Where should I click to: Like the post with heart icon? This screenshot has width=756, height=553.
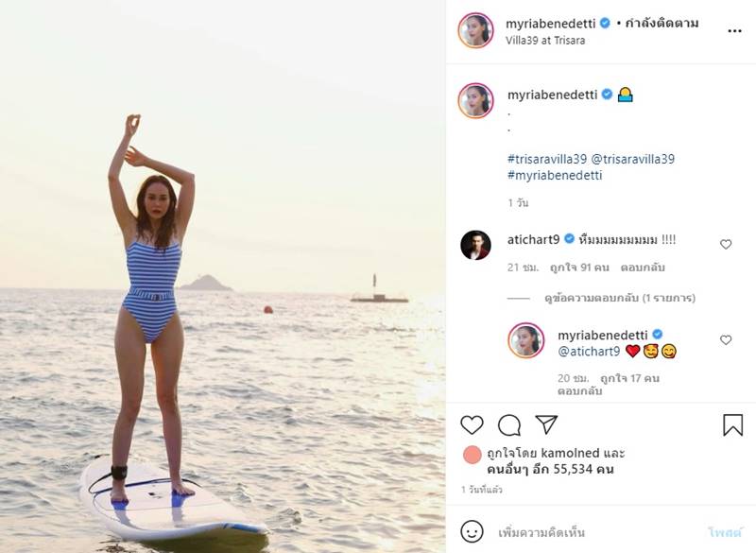472,424
